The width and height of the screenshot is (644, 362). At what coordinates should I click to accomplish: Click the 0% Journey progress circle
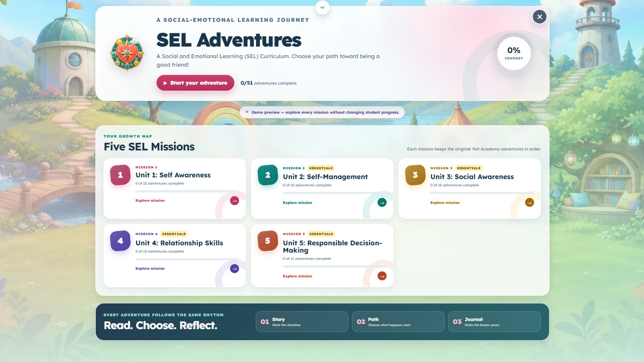(x=514, y=53)
